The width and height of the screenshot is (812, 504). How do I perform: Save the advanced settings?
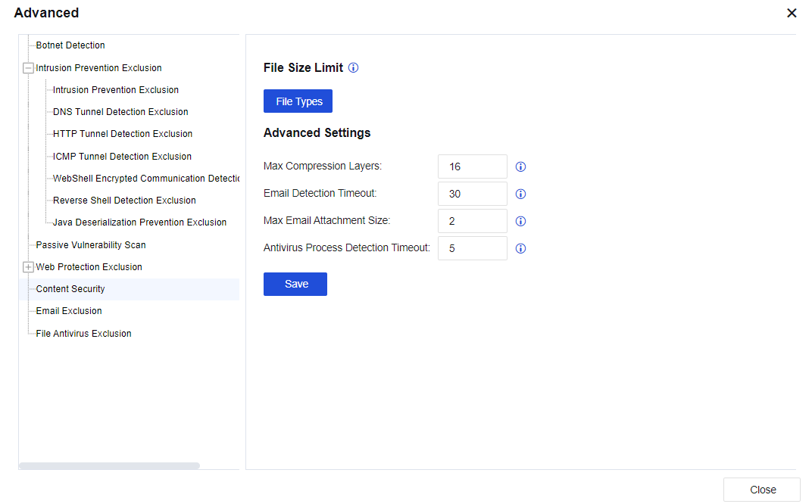tap(295, 284)
